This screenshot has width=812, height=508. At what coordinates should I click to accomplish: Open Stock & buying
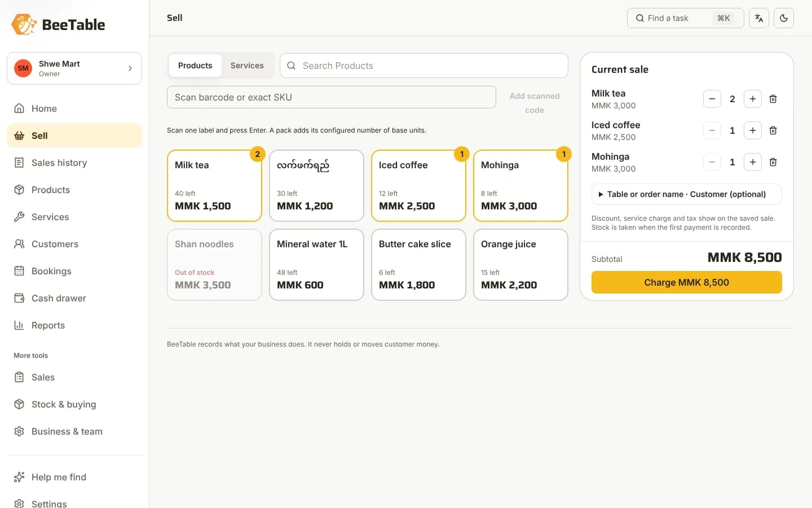[x=74, y=404]
